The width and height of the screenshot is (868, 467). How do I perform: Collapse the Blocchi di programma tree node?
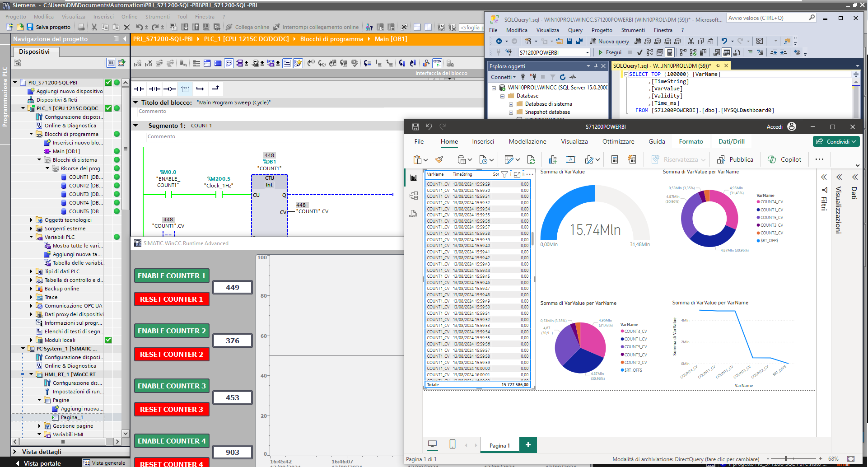coord(31,134)
